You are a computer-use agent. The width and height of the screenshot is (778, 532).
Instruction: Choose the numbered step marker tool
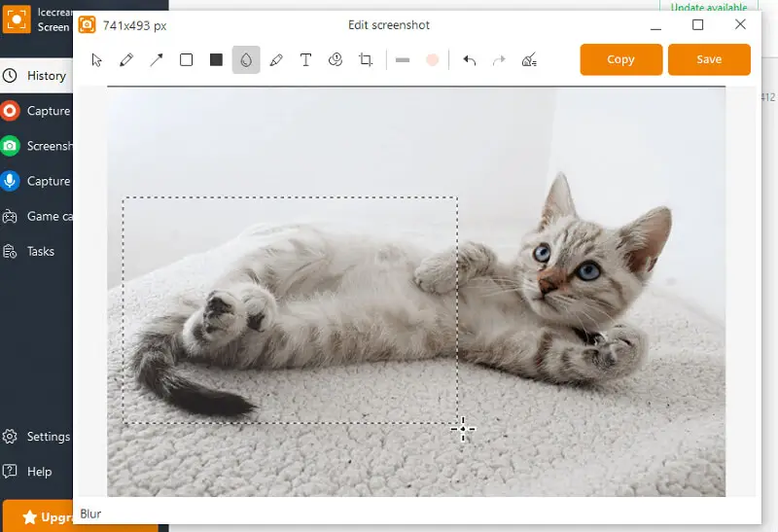tap(336, 60)
